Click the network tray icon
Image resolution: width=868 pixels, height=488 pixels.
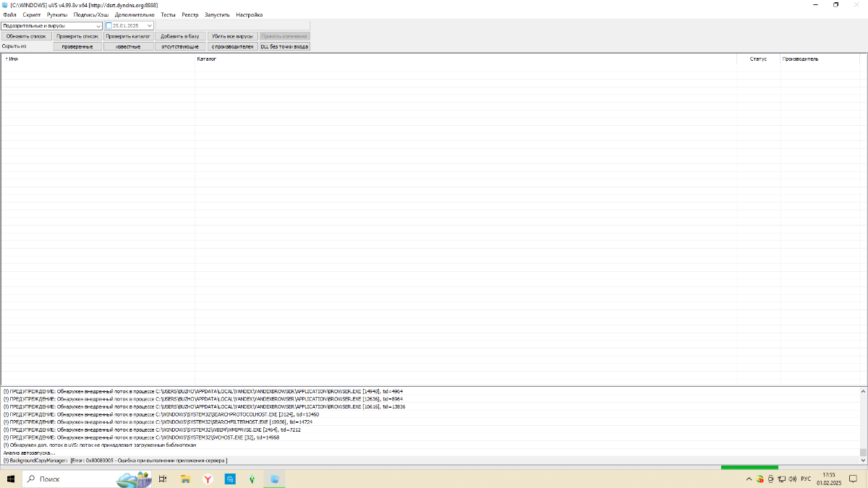pyautogui.click(x=783, y=479)
